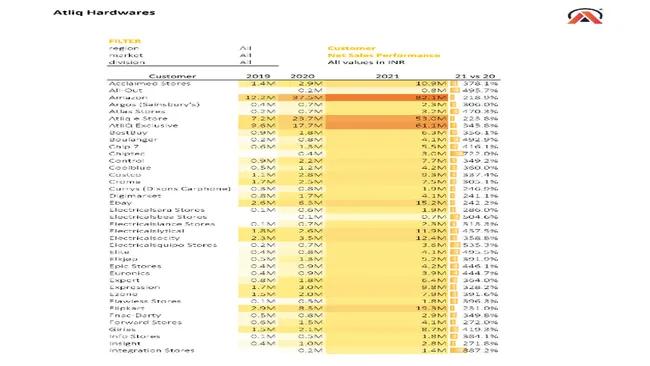Image resolution: width=650 pixels, height=366 pixels.
Task: Click Chiptec's growth value 722.0%
Action: pos(480,154)
